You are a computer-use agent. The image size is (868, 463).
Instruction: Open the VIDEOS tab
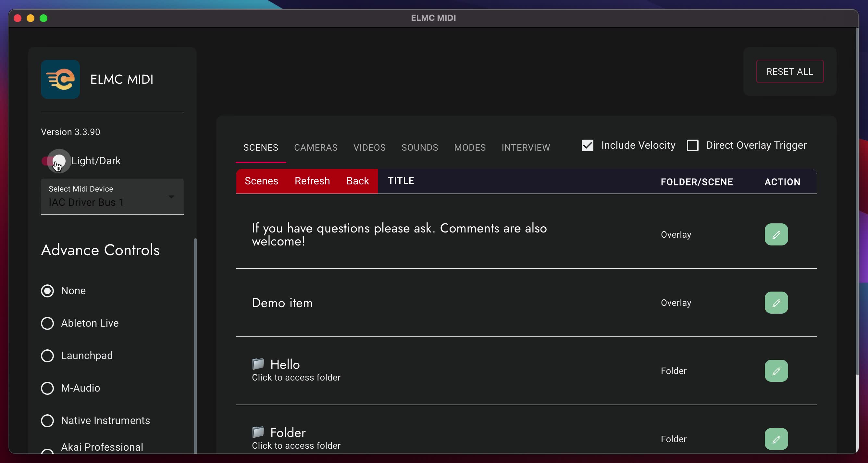(369, 148)
